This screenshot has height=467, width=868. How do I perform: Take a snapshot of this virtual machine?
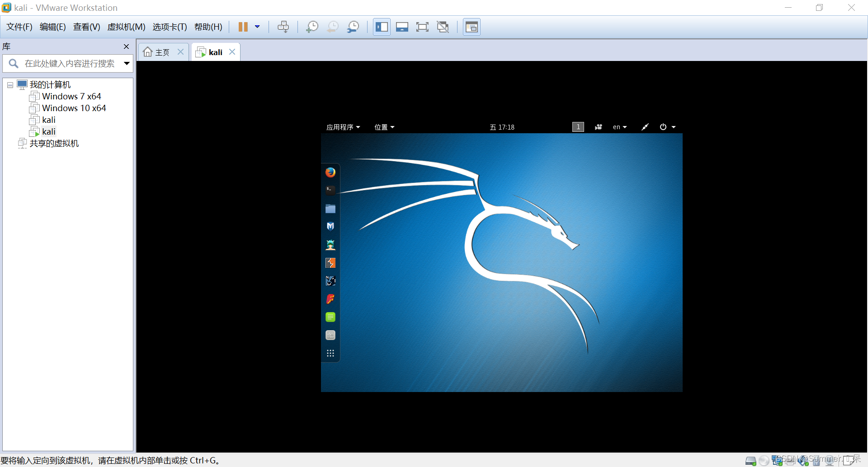(312, 27)
